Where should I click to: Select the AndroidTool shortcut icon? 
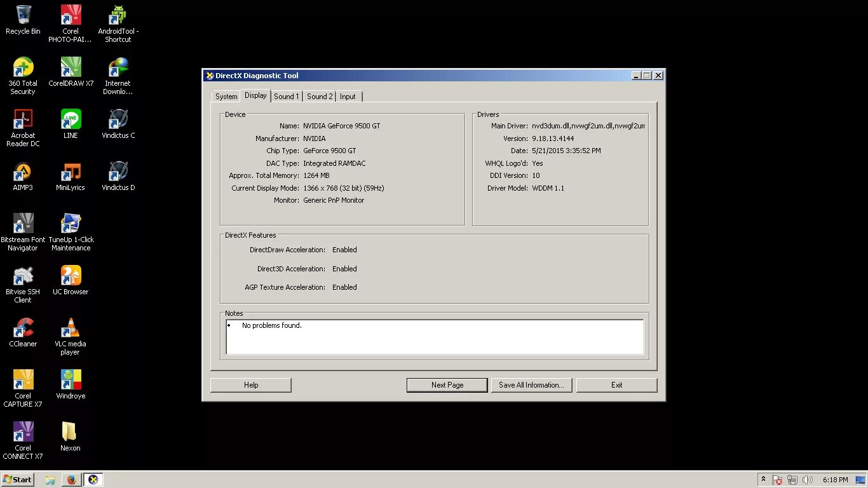[x=118, y=24]
